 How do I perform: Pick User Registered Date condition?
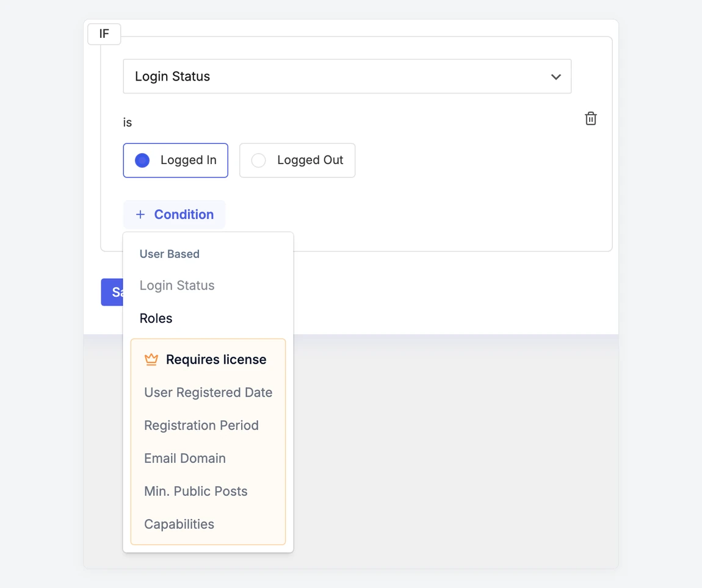click(x=208, y=392)
